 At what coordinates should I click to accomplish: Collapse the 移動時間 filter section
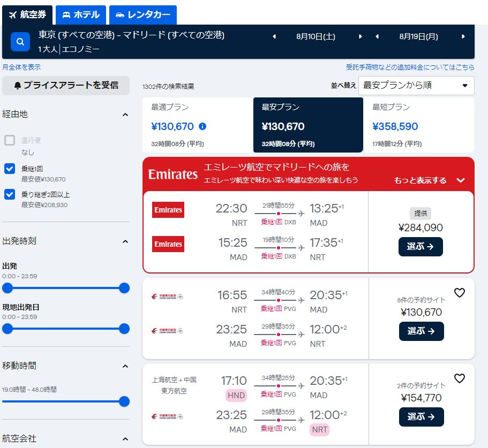pyautogui.click(x=125, y=366)
